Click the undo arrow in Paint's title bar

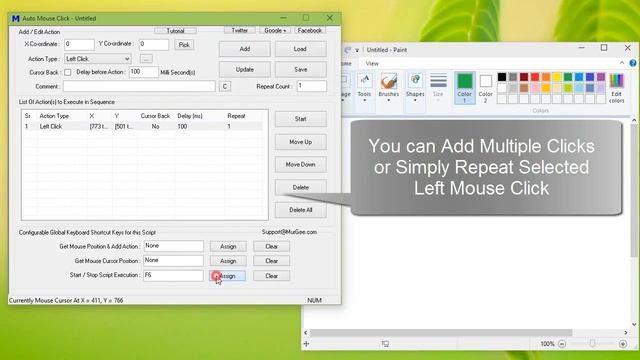(x=348, y=50)
